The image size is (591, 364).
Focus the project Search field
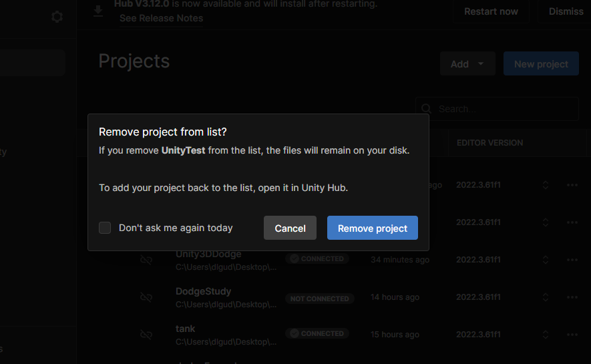497,109
